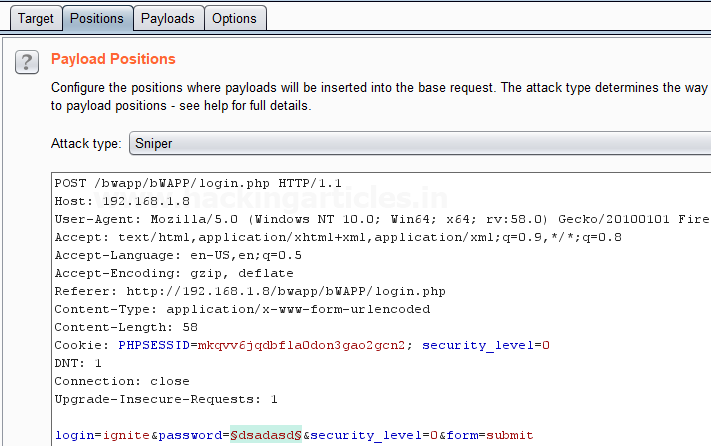
Task: Open the Attack type Sniper dropdown
Action: point(420,144)
